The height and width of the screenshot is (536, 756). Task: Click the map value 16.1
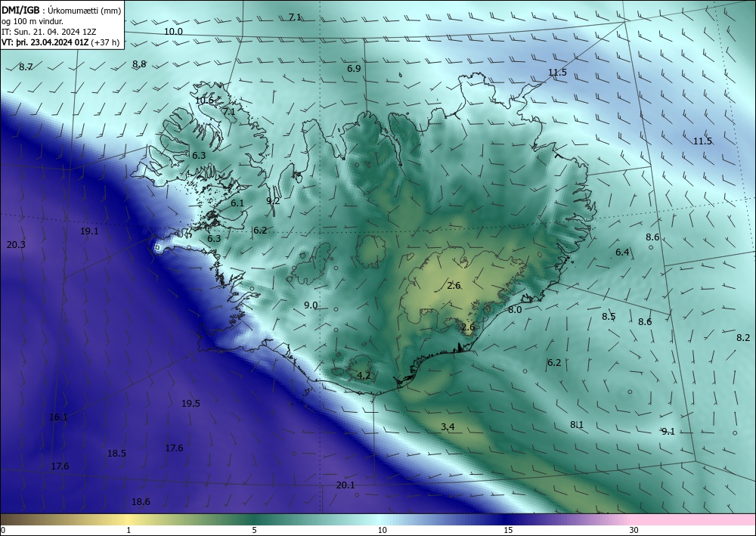tap(58, 417)
